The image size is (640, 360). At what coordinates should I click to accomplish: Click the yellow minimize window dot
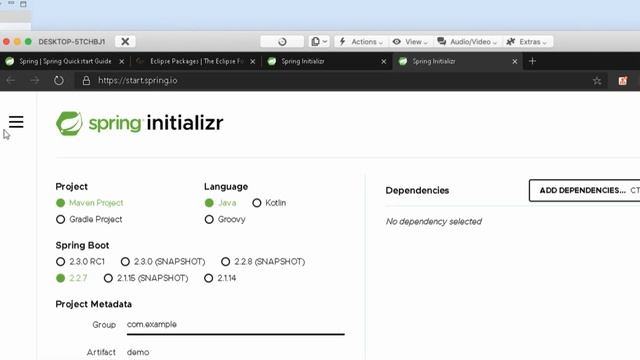pos(17,42)
